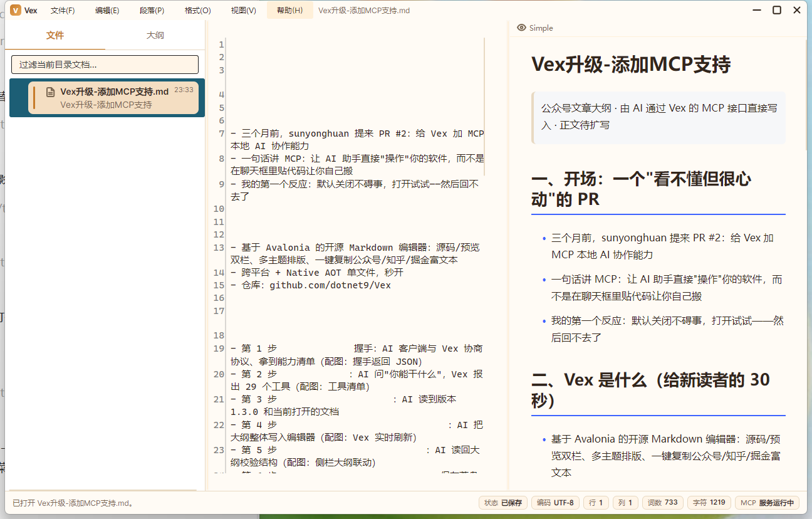Click the 列 1 column indicator
This screenshot has width=812, height=519.
pos(625,503)
